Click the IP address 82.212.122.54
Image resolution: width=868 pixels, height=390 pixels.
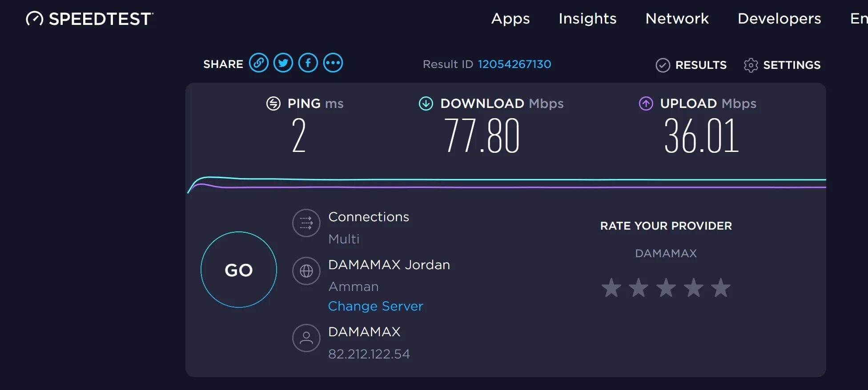pyautogui.click(x=369, y=354)
